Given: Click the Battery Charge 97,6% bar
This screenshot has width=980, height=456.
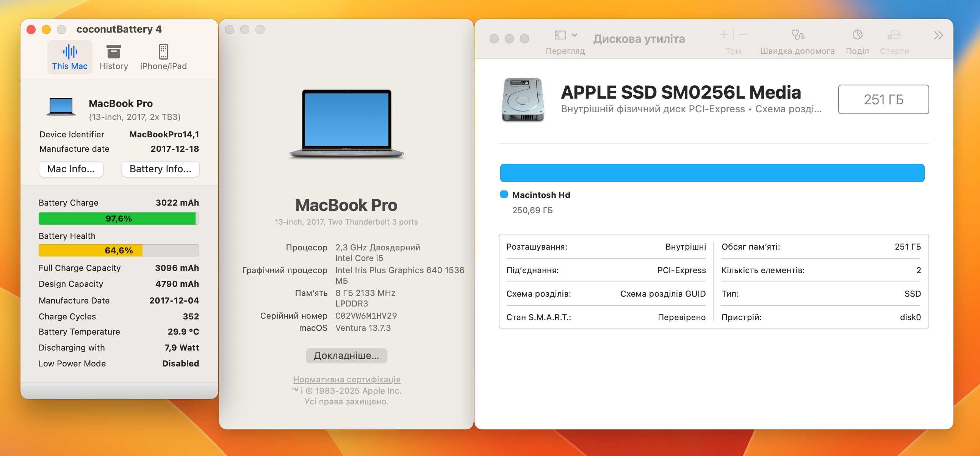Looking at the screenshot, I should 119,218.
